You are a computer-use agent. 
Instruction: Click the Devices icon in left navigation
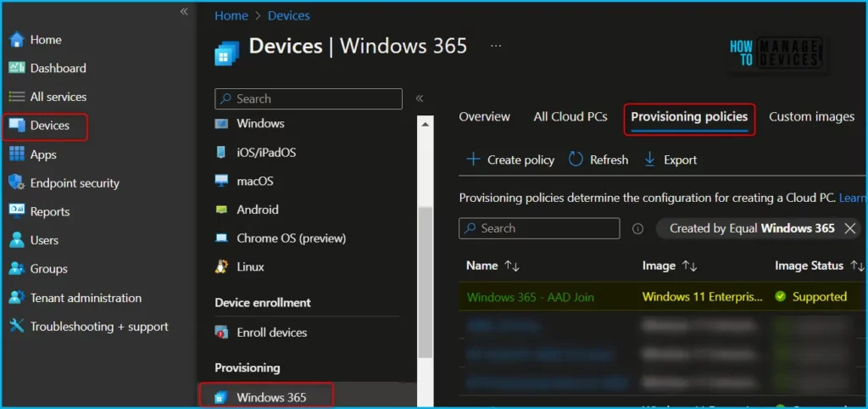point(17,126)
